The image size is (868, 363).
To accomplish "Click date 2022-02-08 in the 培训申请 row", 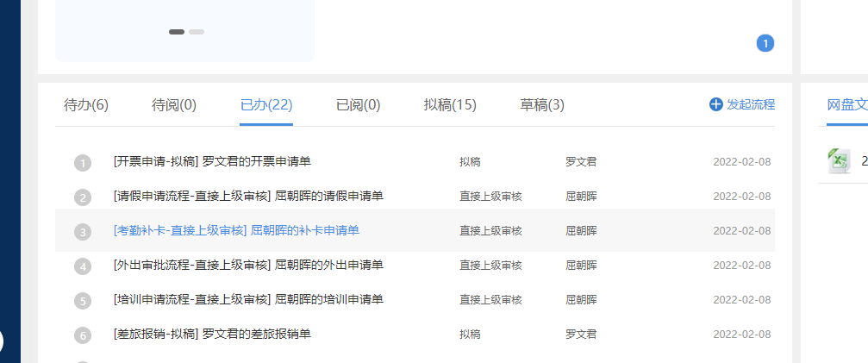I will tap(742, 300).
